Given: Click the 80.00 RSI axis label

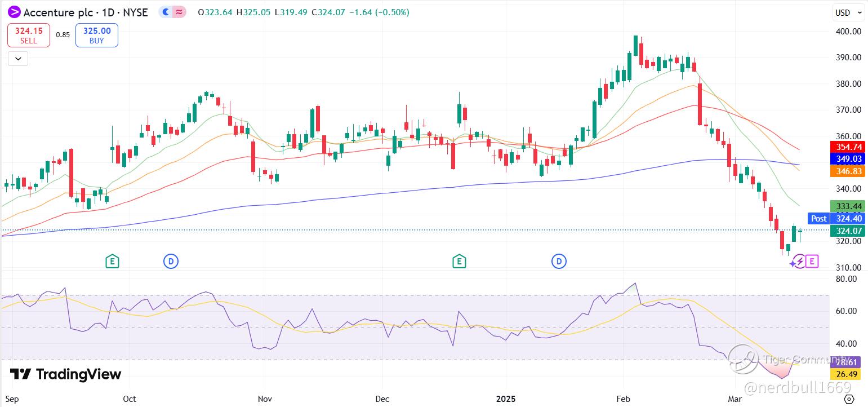Looking at the screenshot, I should point(846,278).
